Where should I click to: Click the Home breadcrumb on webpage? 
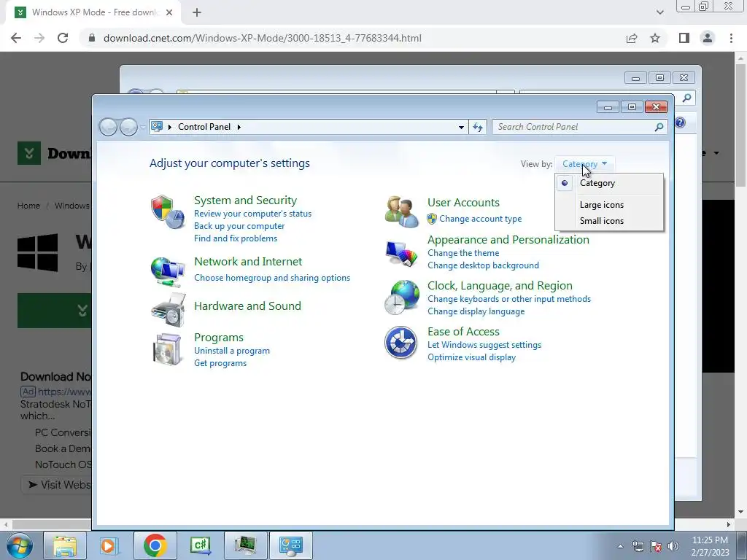(28, 206)
